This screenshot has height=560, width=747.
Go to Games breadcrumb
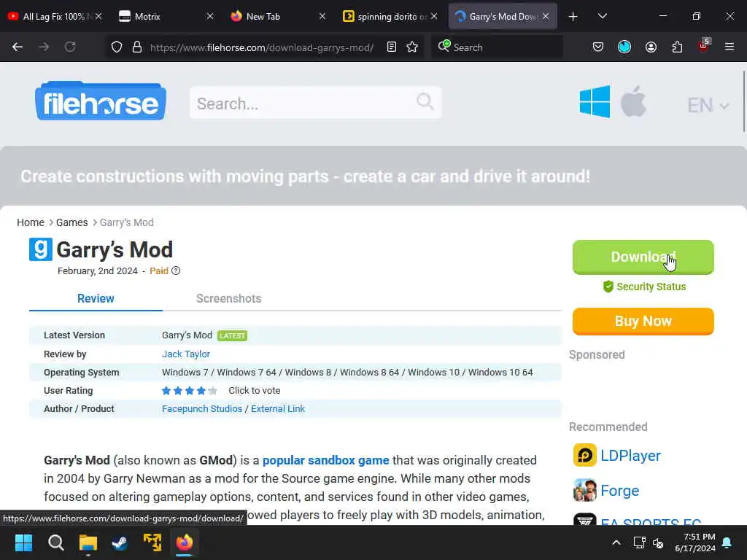tap(72, 222)
